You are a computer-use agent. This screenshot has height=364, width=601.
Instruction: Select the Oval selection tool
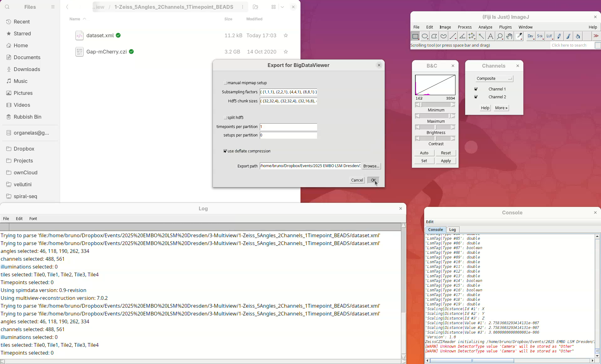(x=425, y=36)
